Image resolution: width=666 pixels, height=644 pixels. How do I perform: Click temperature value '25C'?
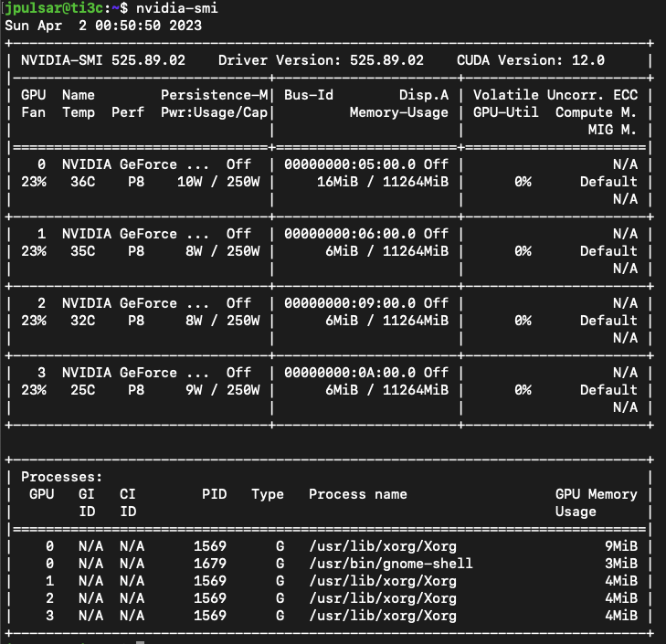(83, 390)
